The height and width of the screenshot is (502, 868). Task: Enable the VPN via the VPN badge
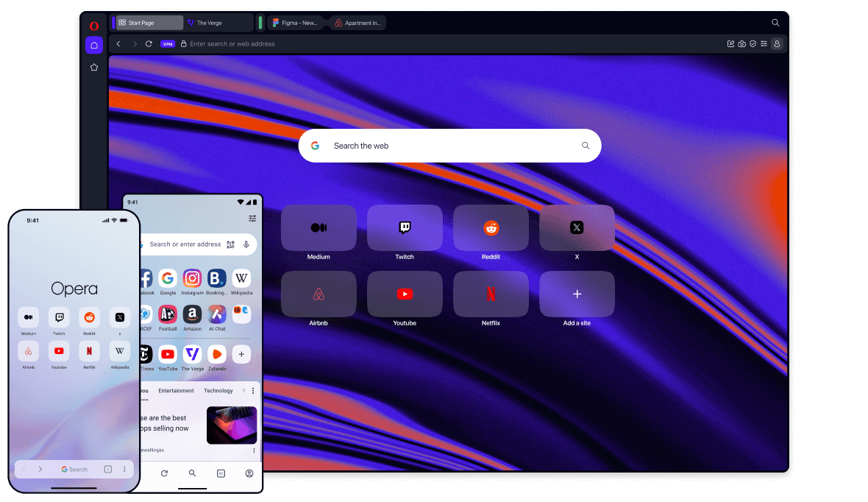tap(168, 44)
